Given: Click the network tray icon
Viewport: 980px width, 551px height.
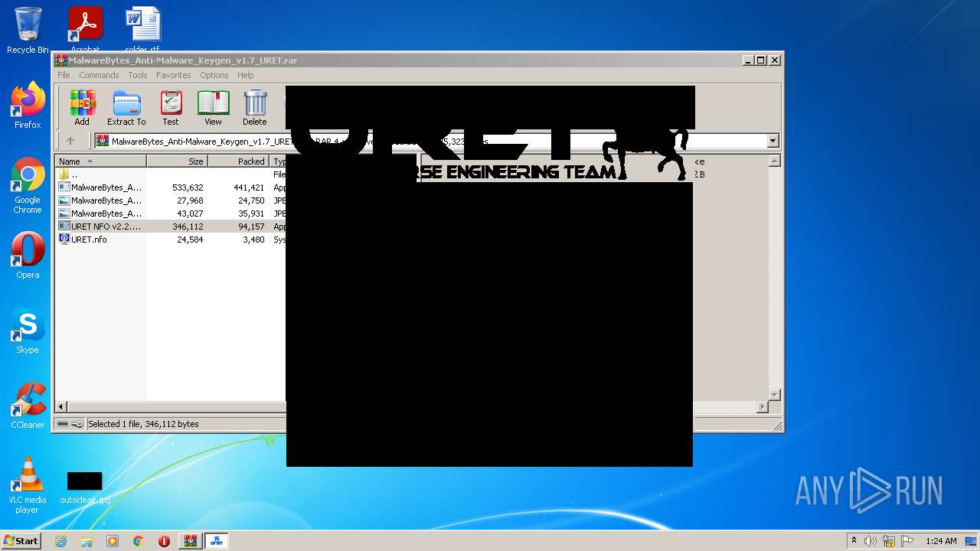Looking at the screenshot, I should 889,541.
